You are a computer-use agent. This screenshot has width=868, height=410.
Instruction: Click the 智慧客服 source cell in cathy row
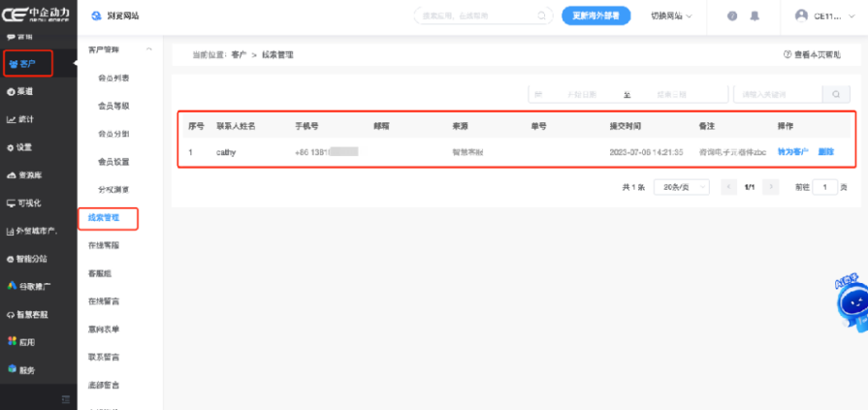click(467, 151)
